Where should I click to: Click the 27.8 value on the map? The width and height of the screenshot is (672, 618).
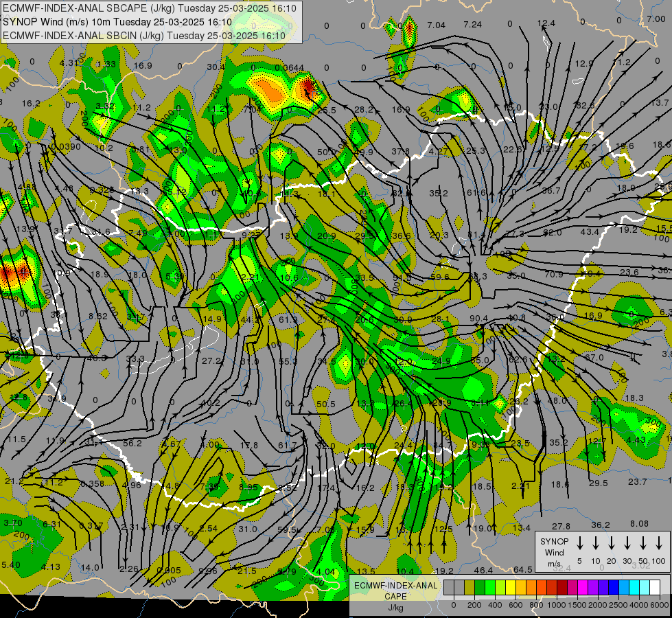coord(561,526)
